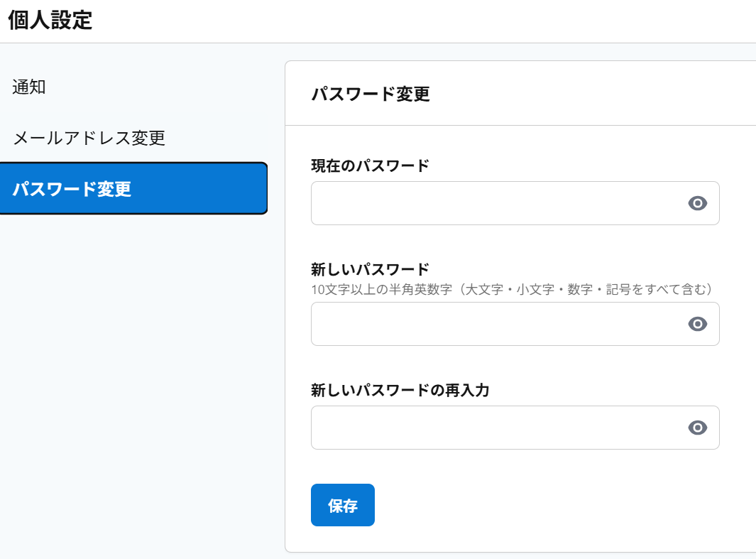The image size is (756, 559).
Task: Click the blank card header right of パスワード変更
Action: point(589,94)
